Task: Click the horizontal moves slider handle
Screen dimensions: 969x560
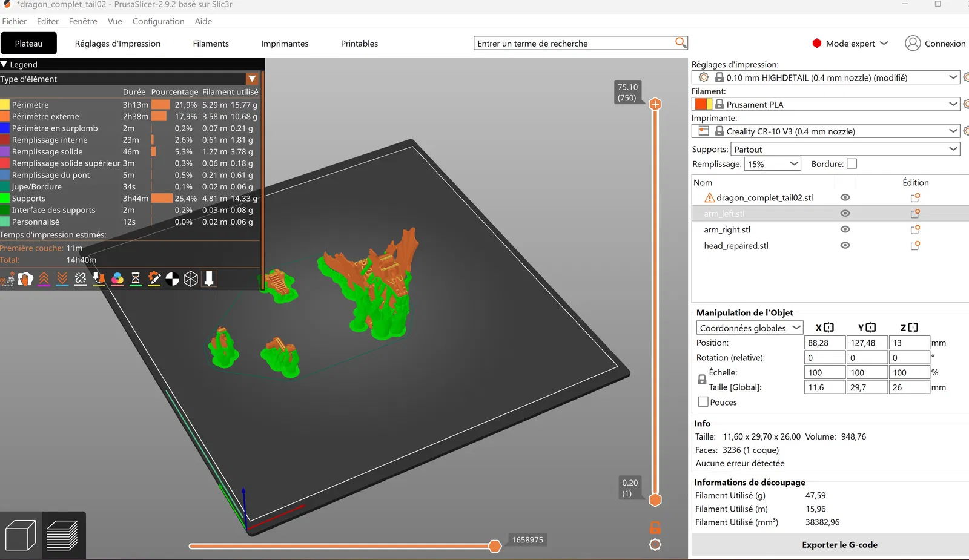Action: click(x=495, y=546)
